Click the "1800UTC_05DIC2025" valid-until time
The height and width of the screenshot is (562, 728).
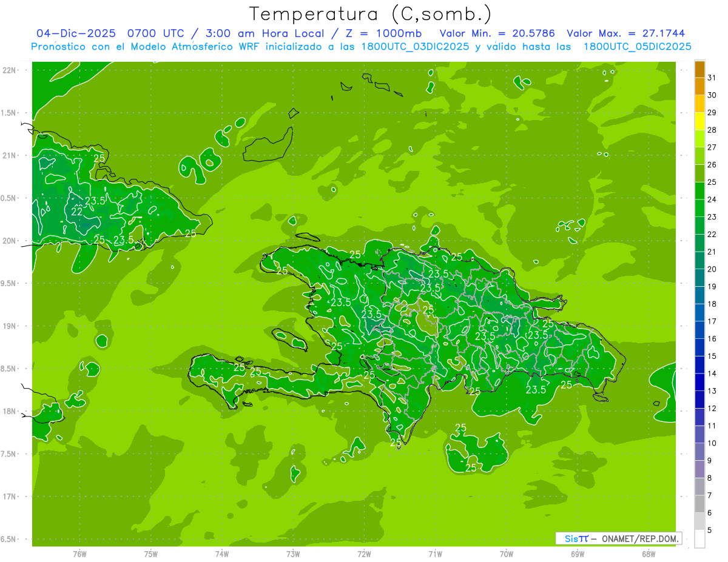point(637,47)
